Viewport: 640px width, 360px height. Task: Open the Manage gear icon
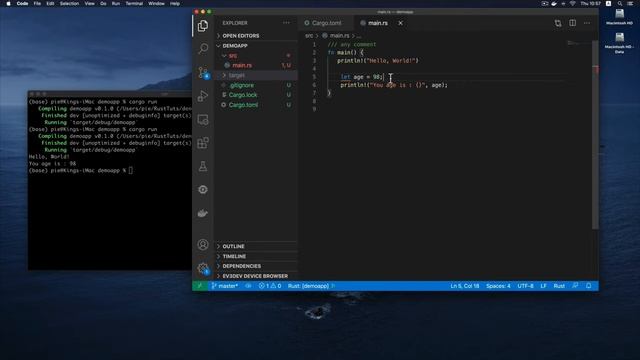(203, 268)
